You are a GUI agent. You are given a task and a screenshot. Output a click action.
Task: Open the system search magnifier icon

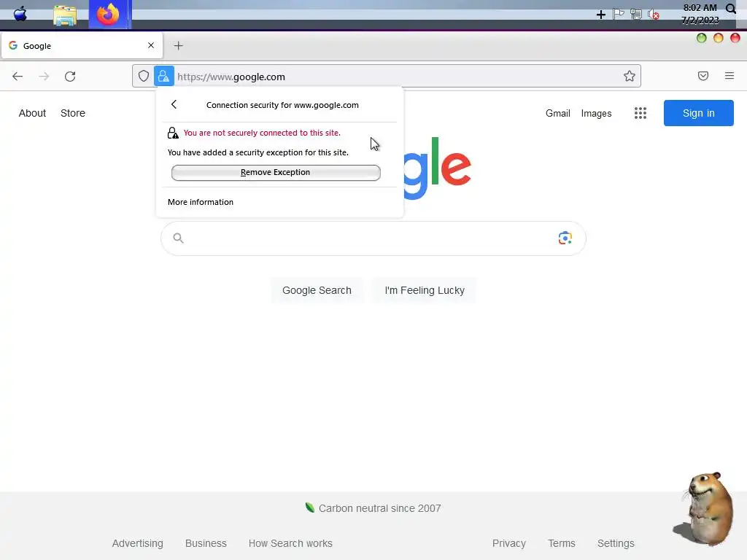[731, 8]
